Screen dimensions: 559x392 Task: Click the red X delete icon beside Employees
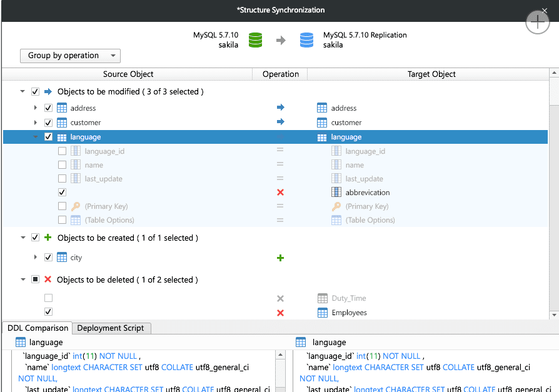(x=280, y=313)
